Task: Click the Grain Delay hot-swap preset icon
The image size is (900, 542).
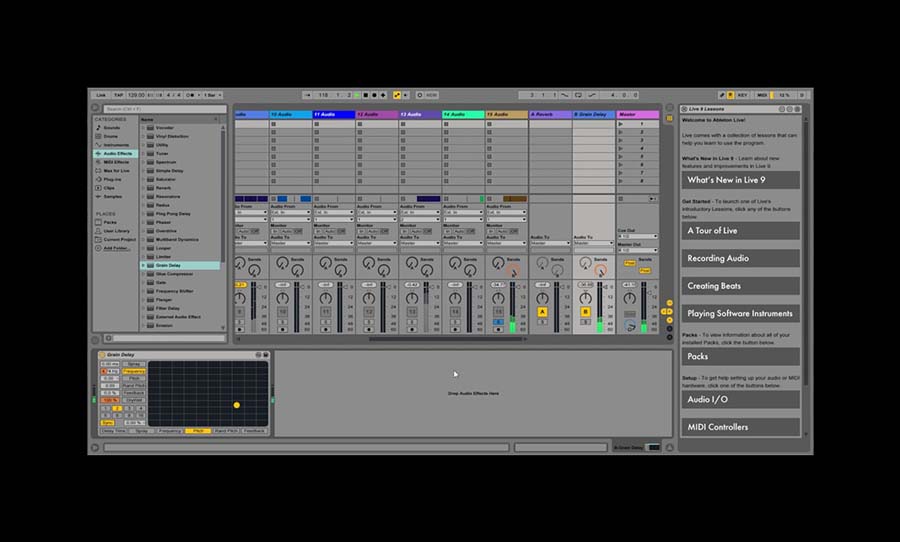Action: tap(258, 355)
